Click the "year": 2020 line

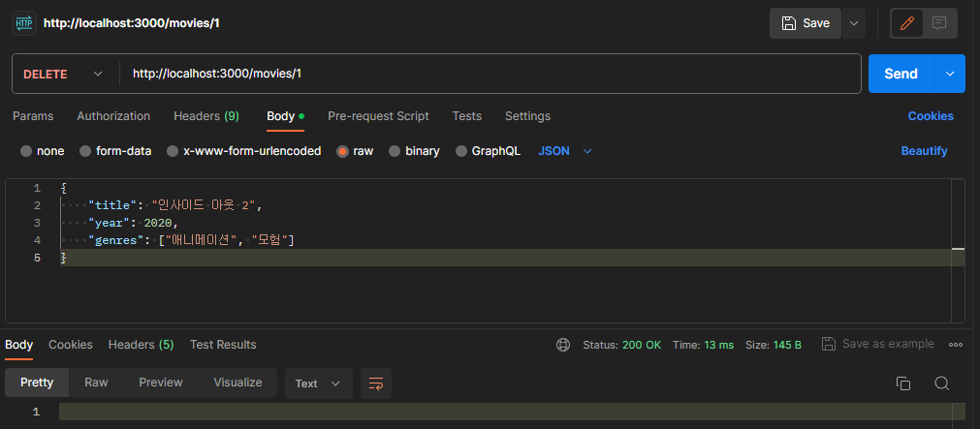coord(133,223)
